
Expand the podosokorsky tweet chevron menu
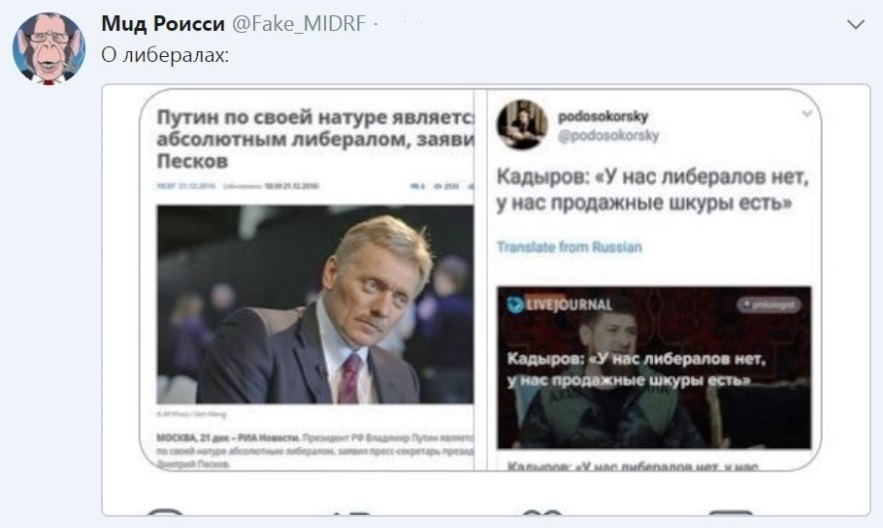807,114
